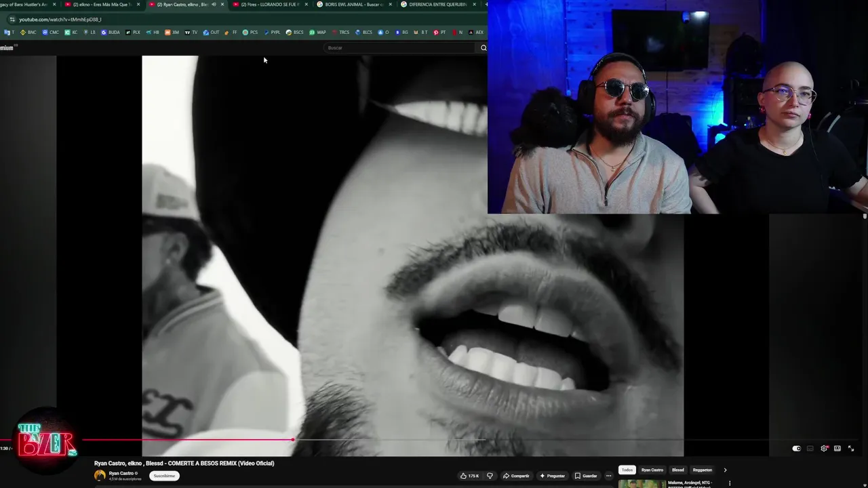Open the HB bookmark
Screen dimensions: 868x488
point(153,33)
